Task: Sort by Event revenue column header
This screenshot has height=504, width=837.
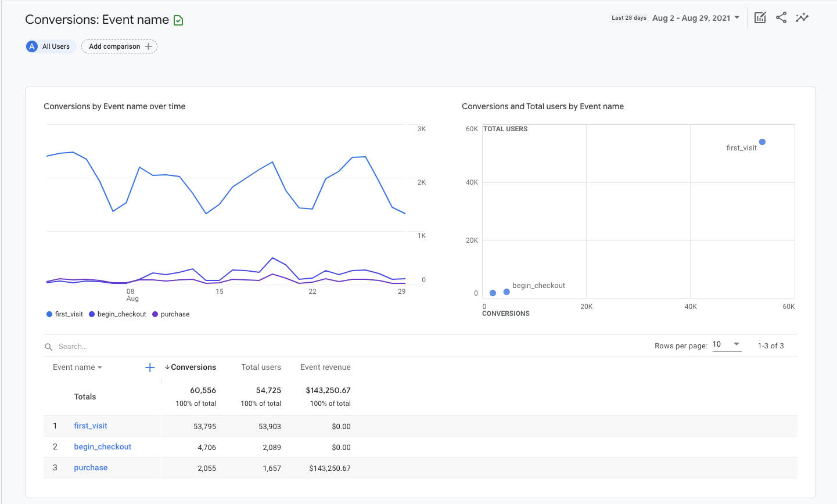Action: pyautogui.click(x=325, y=368)
